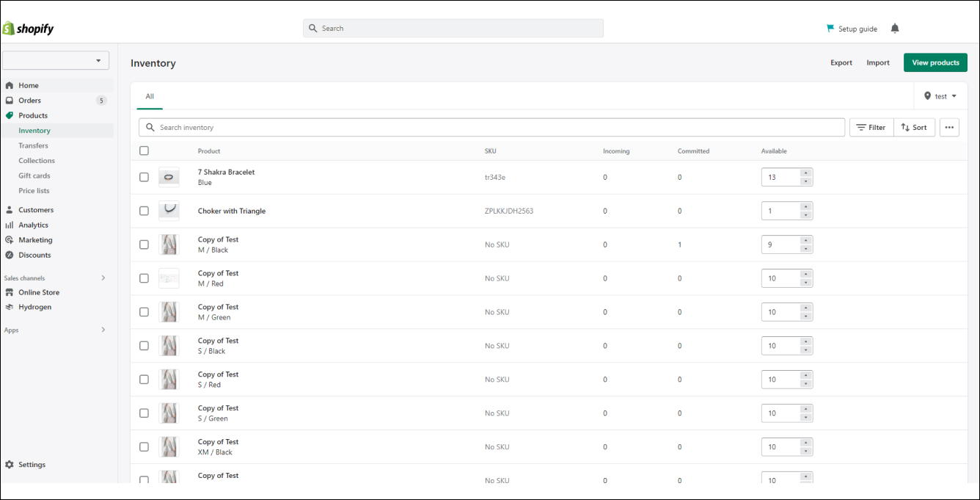Click the Hydrogen channel icon
The height and width of the screenshot is (500, 980).
tap(10, 307)
